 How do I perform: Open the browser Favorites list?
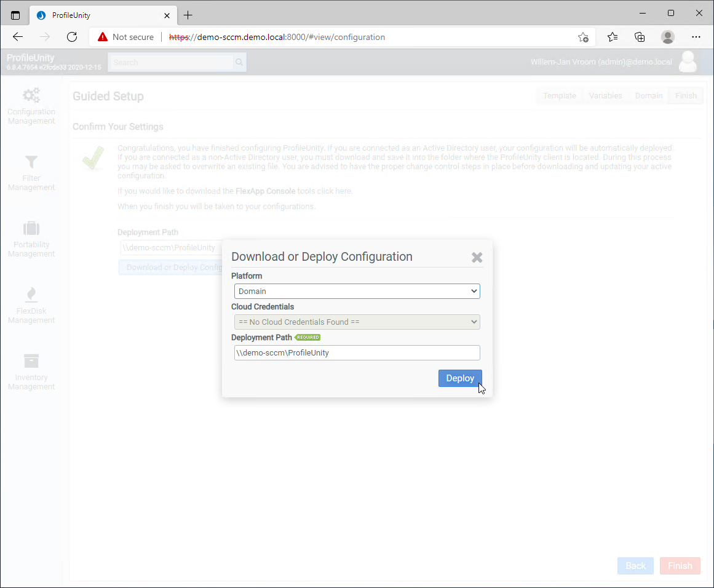pos(613,37)
